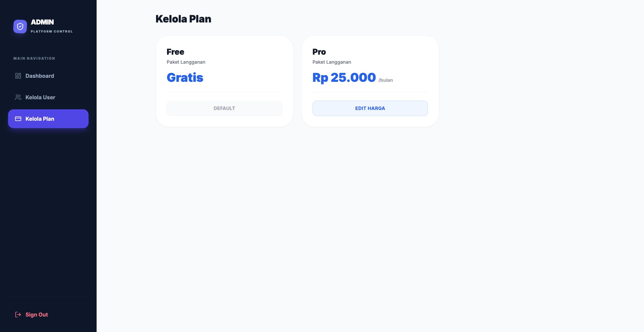Go to Kelola User page
The width and height of the screenshot is (644, 332).
point(40,97)
